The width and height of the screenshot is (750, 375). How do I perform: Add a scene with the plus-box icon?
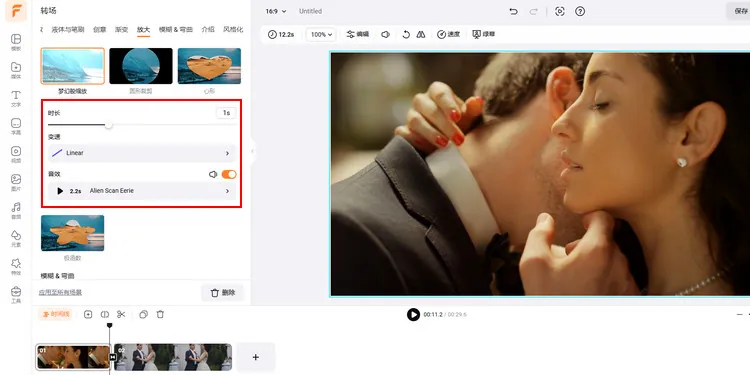coord(88,314)
